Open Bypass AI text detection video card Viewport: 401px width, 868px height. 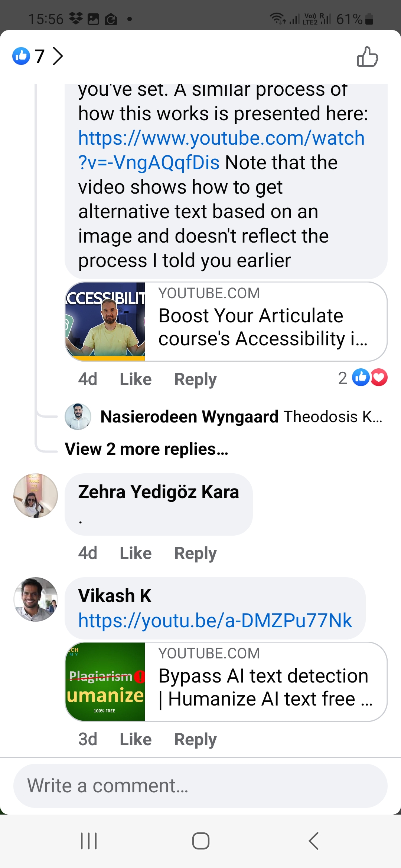[226, 682]
